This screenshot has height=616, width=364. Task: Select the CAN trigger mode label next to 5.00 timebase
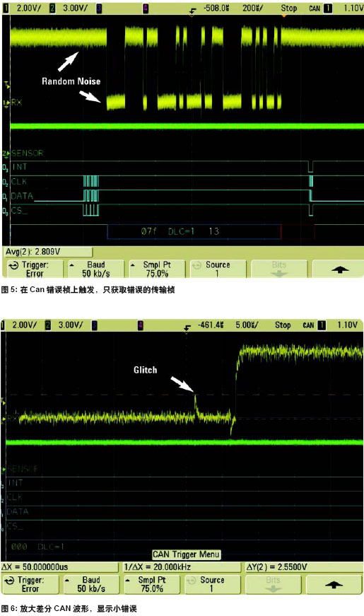[308, 325]
